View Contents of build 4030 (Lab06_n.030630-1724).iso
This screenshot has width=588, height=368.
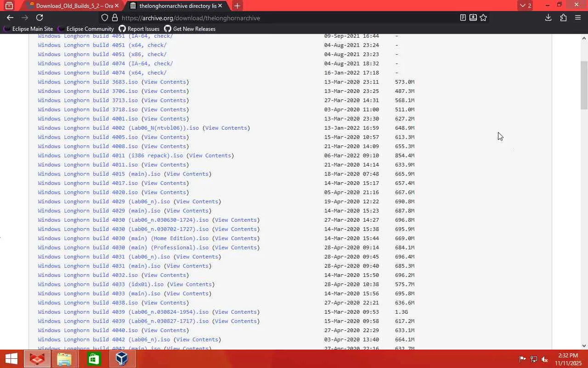(236, 220)
